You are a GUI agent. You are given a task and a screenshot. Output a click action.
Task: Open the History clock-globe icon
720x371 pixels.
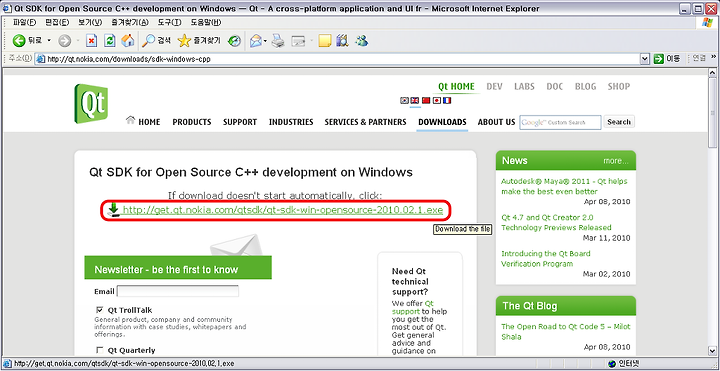tap(234, 41)
